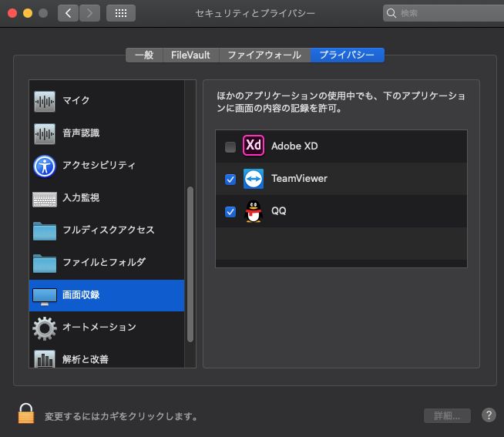Uncheck the TeamViewer checkbox
The image size is (504, 437).
230,179
